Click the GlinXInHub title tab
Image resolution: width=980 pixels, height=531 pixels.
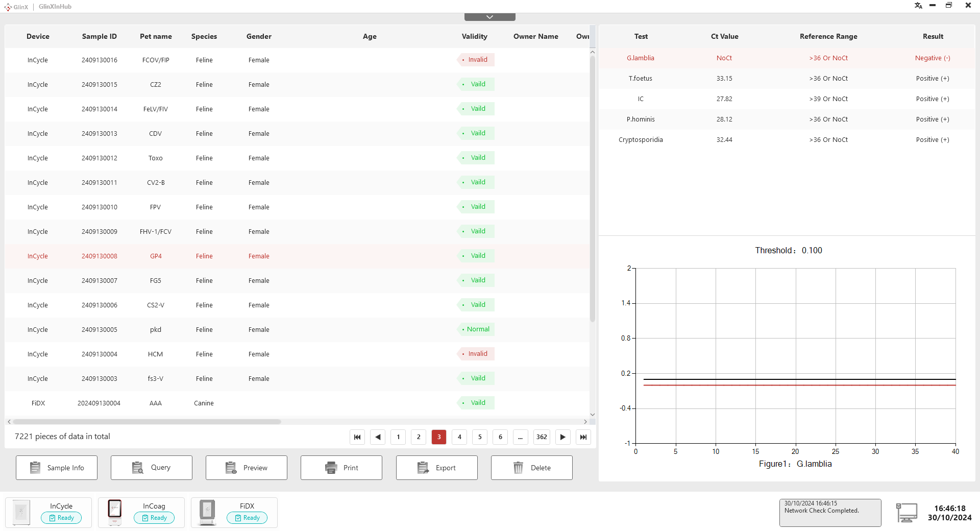(x=55, y=7)
